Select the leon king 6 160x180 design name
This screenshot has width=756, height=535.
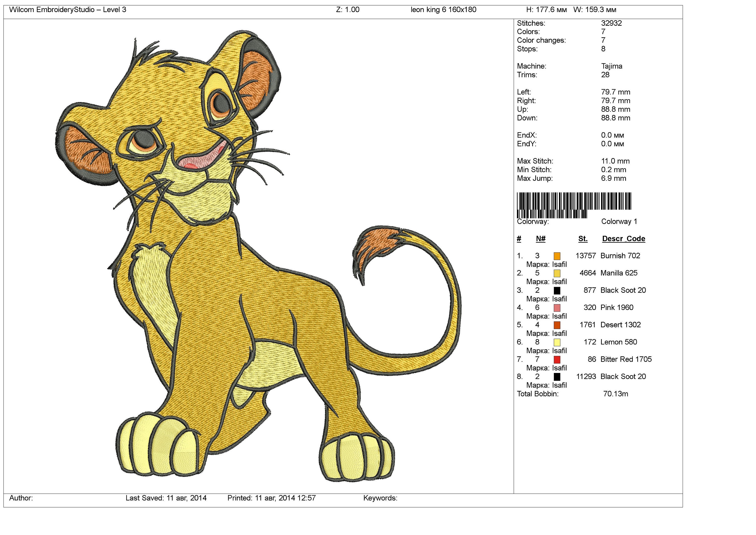443,10
